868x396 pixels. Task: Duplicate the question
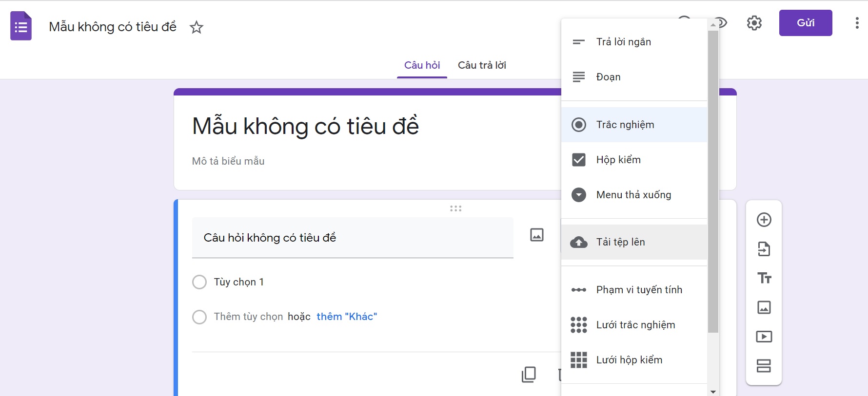tap(529, 375)
